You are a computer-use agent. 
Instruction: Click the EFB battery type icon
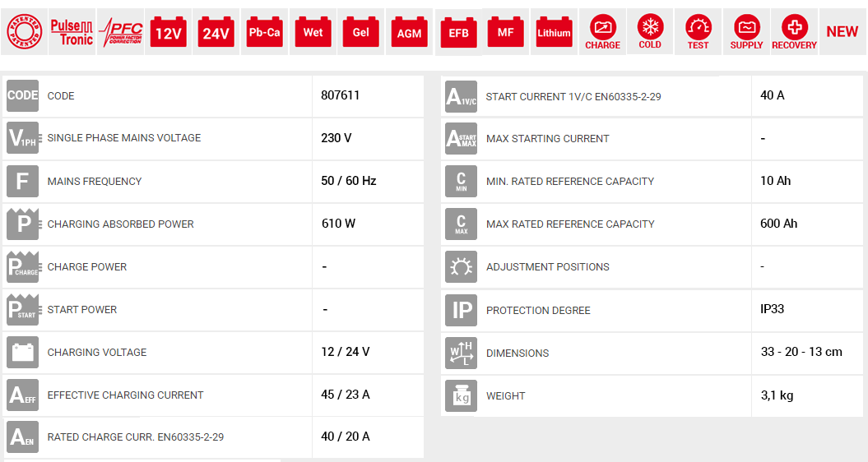click(457, 32)
